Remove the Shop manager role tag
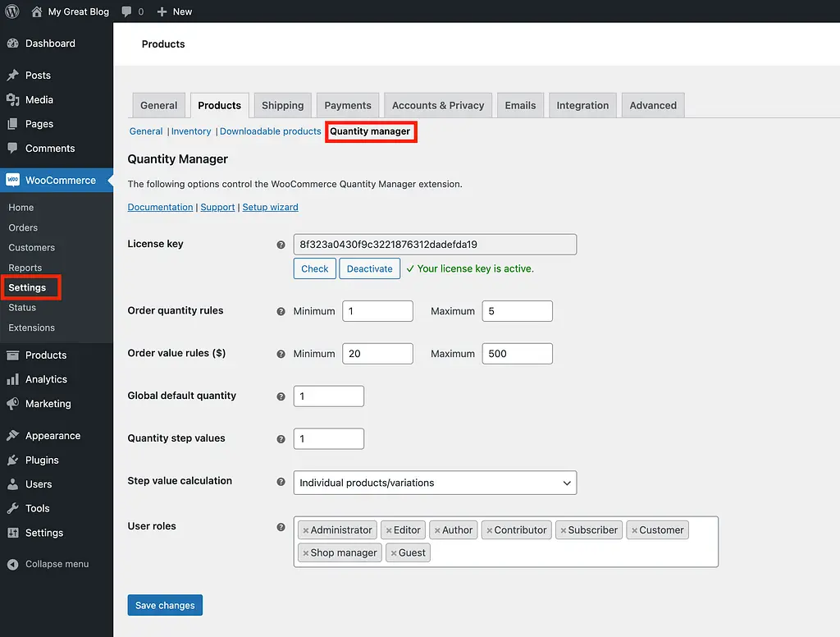 pyautogui.click(x=306, y=553)
